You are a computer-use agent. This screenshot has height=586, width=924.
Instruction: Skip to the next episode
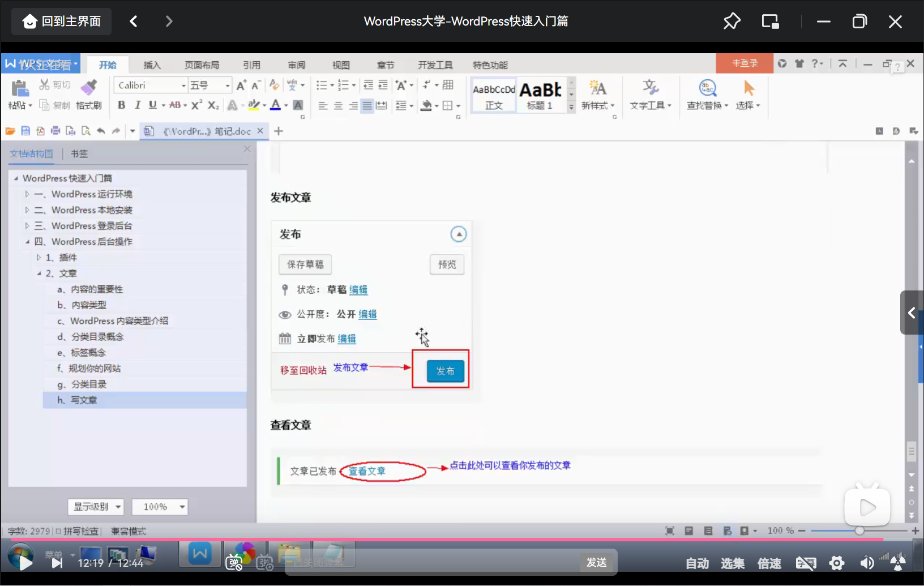coord(57,563)
